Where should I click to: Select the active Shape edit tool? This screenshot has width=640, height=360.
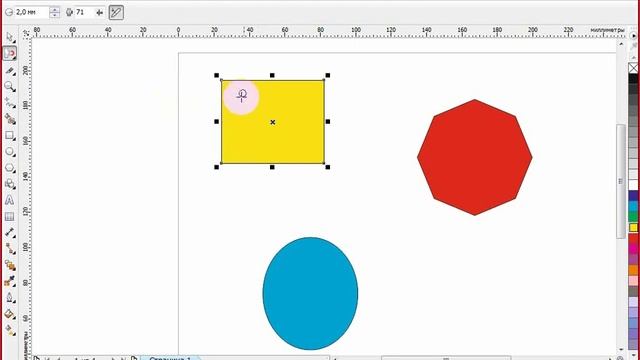pyautogui.click(x=10, y=53)
